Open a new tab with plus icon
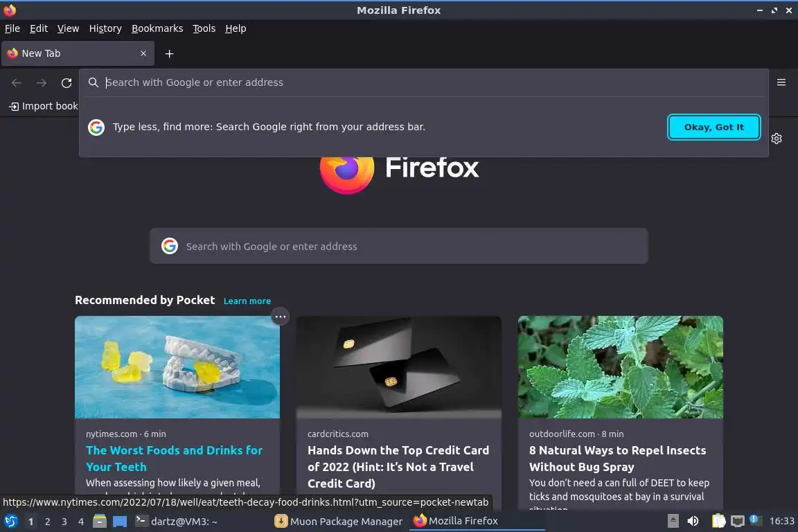Image resolution: width=798 pixels, height=532 pixels. 170,53
